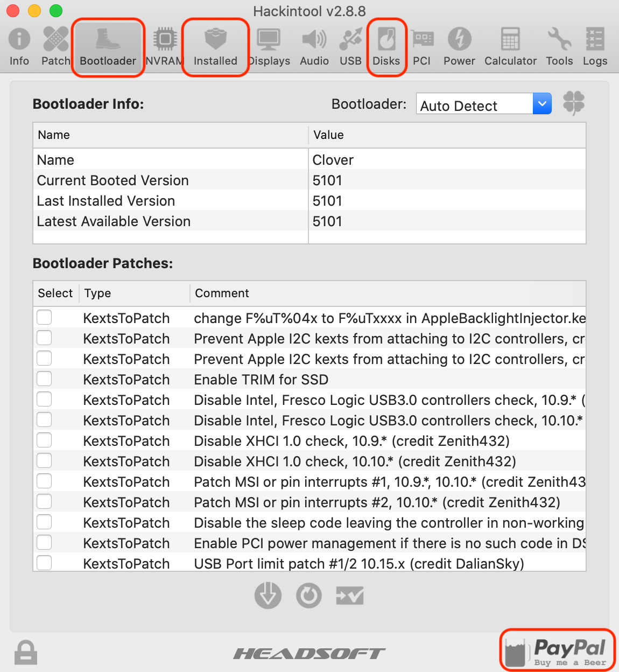Click the padlock icon

pos(26,653)
